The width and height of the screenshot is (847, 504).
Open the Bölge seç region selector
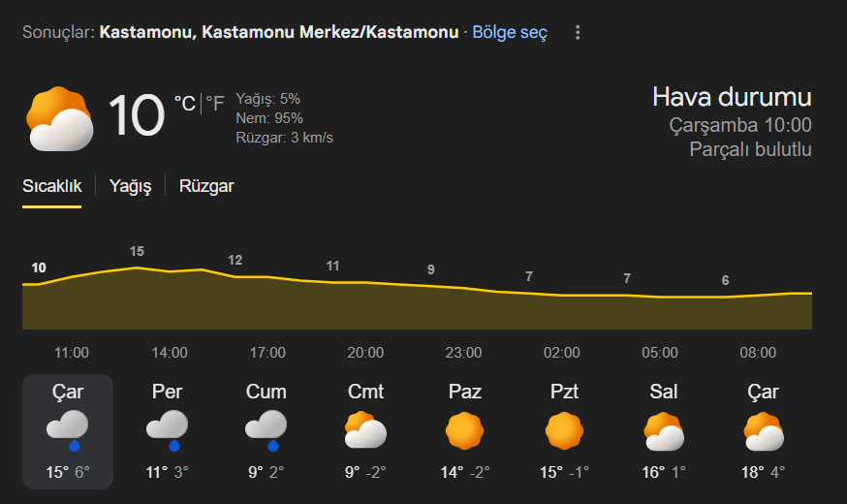pyautogui.click(x=510, y=33)
